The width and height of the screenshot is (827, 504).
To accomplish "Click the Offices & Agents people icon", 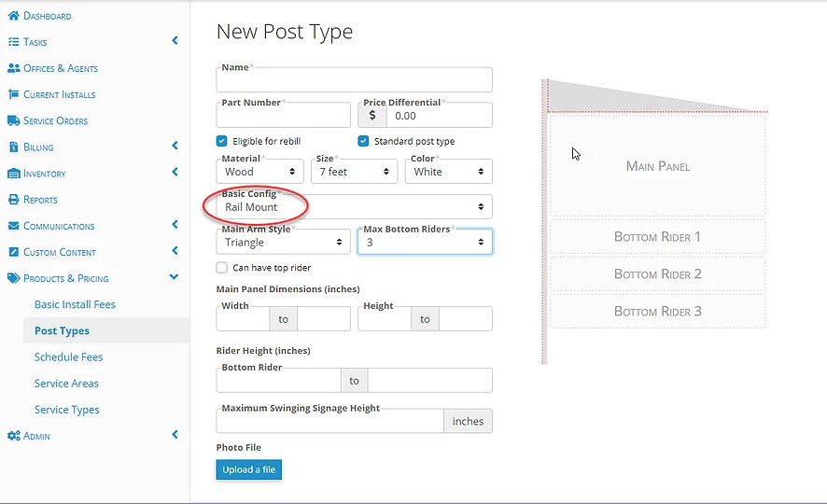I will click(x=14, y=68).
